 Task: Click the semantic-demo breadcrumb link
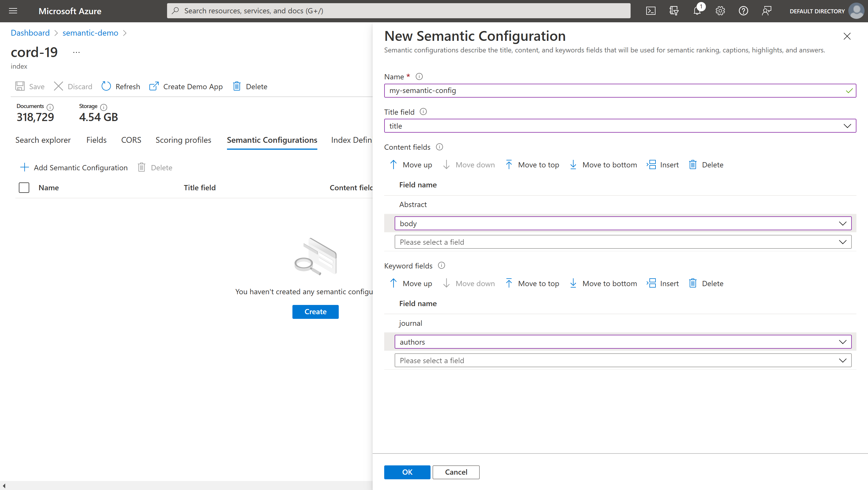(90, 33)
